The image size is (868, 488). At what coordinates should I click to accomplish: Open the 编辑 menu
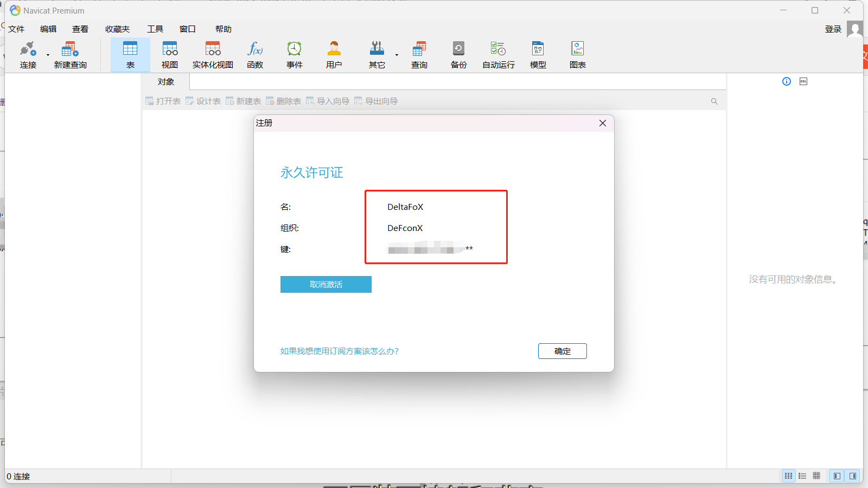48,29
